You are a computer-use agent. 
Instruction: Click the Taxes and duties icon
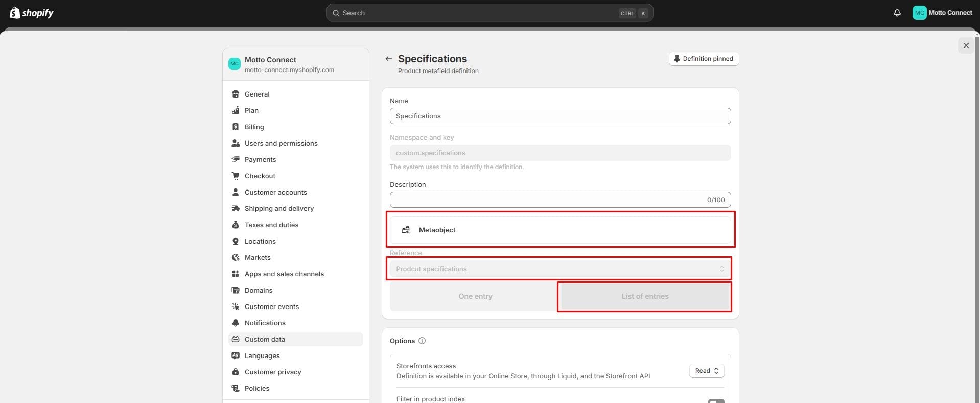(x=236, y=225)
